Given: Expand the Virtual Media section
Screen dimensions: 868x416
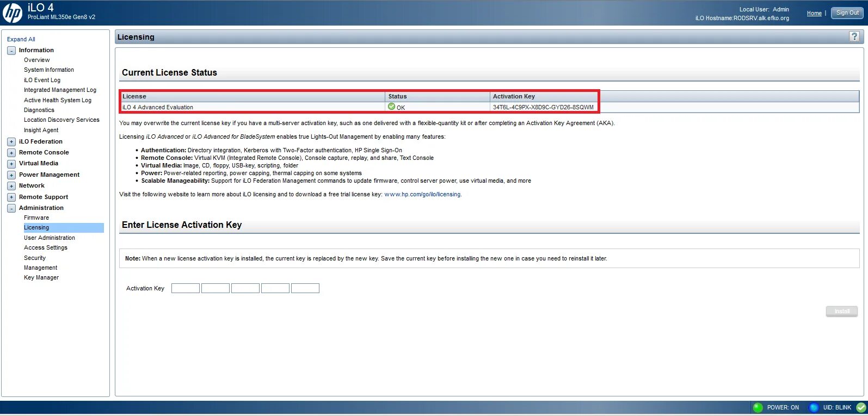Looking at the screenshot, I should pyautogui.click(x=11, y=164).
